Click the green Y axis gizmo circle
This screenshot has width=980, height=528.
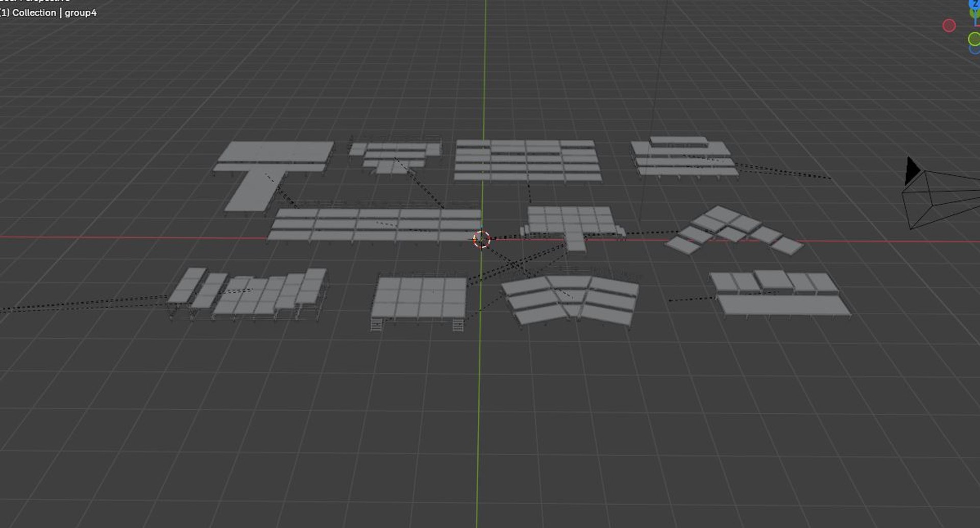point(974,39)
